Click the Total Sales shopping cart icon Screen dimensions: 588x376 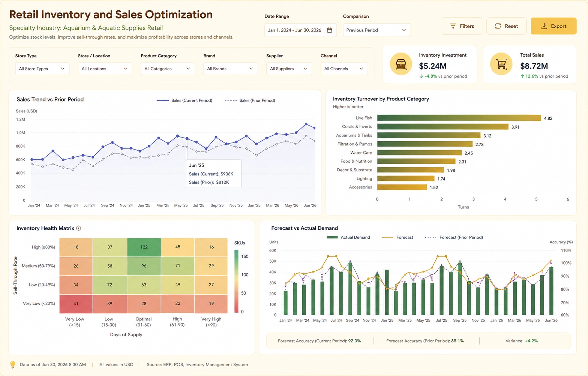click(x=501, y=64)
